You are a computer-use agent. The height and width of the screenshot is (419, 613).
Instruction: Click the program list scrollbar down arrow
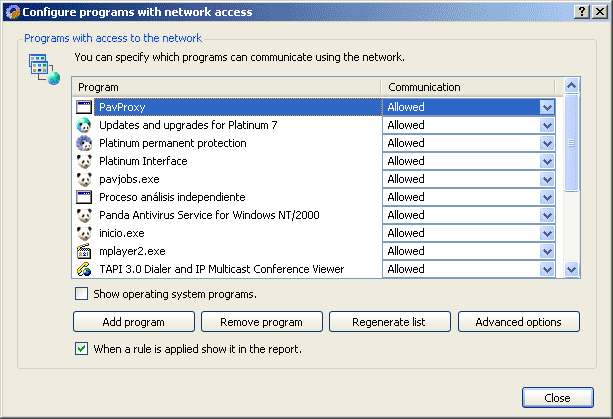(x=572, y=269)
